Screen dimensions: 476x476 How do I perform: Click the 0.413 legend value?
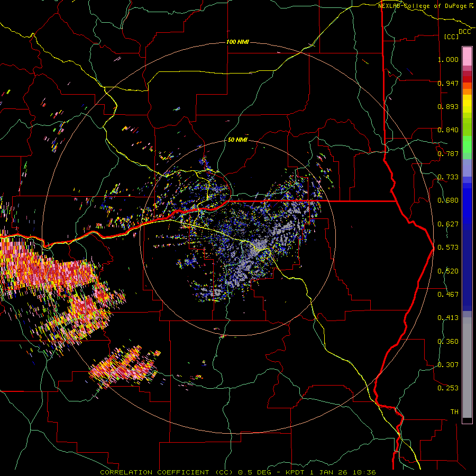click(448, 318)
